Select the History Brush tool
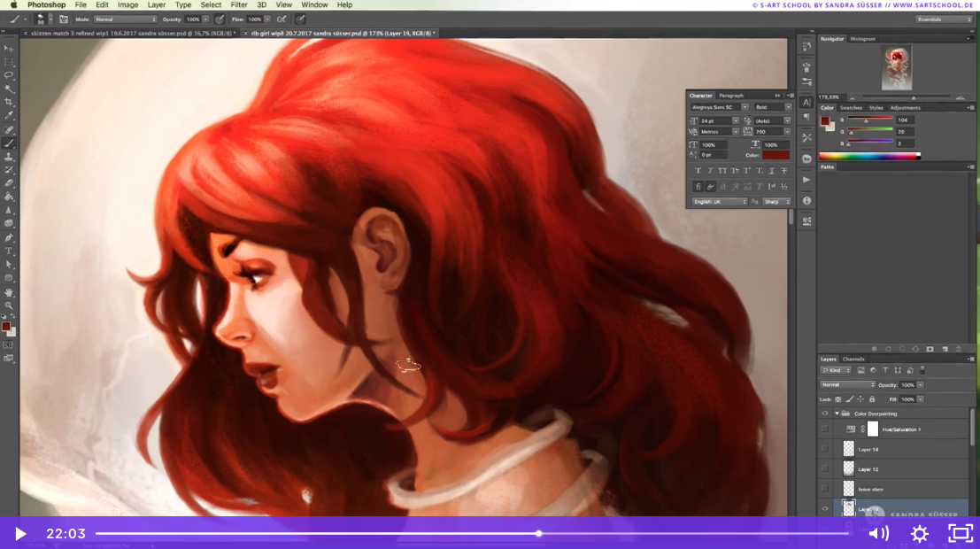 click(x=9, y=170)
